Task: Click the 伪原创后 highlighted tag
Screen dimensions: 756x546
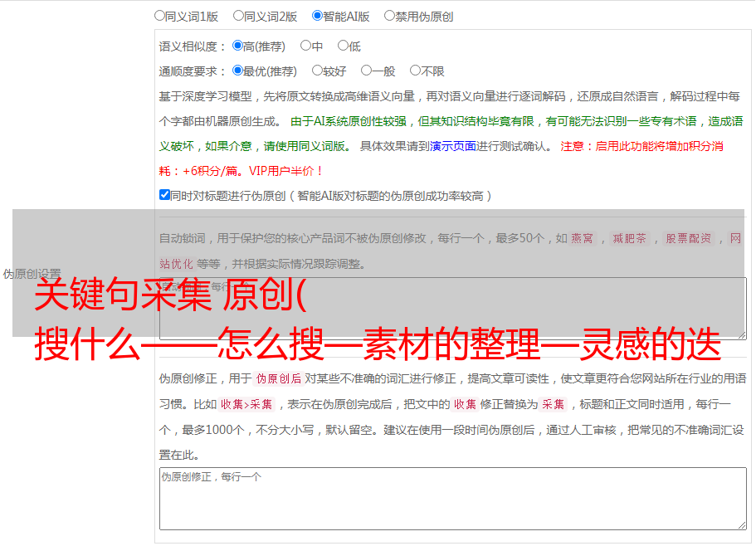Action: click(279, 378)
